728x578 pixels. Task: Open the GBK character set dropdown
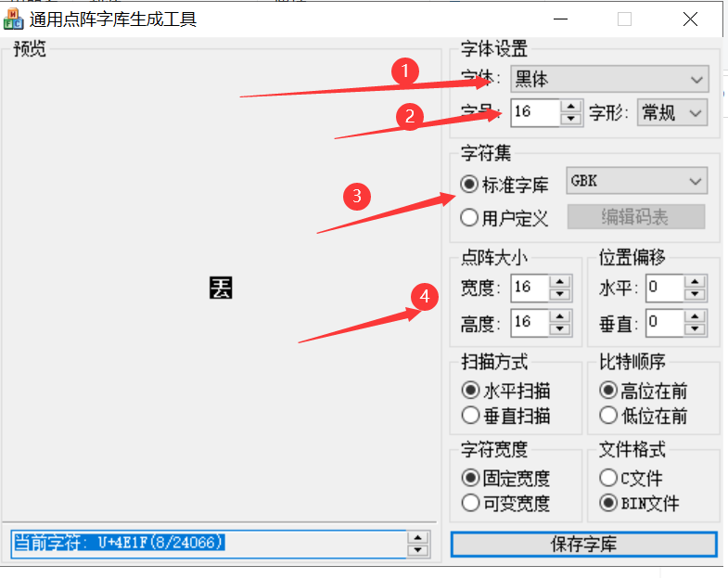coord(636,181)
